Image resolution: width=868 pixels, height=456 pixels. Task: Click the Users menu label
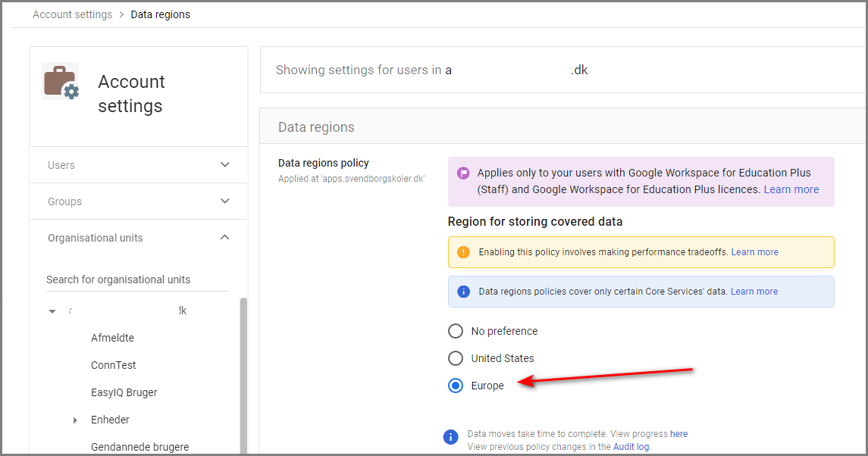click(x=61, y=165)
